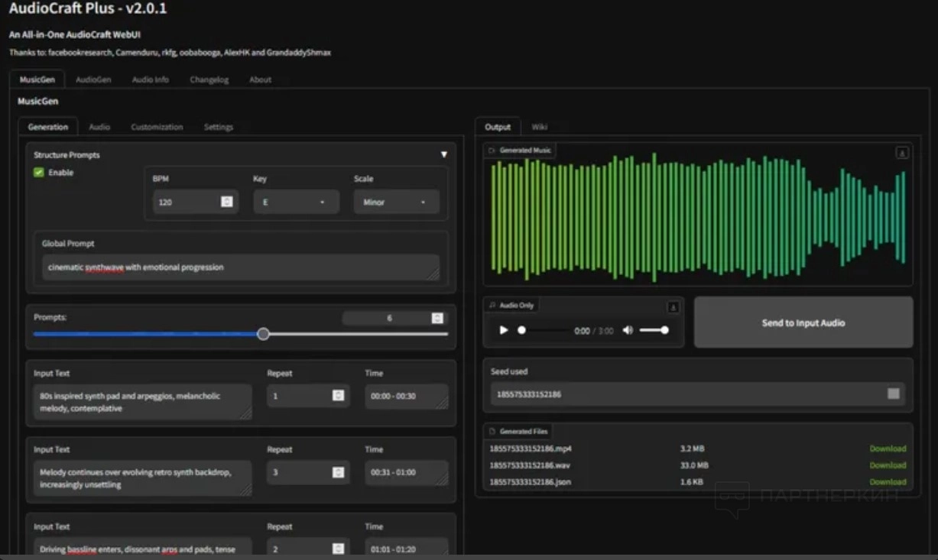Click the Prompts slider handle
The image size is (938, 560).
(263, 334)
